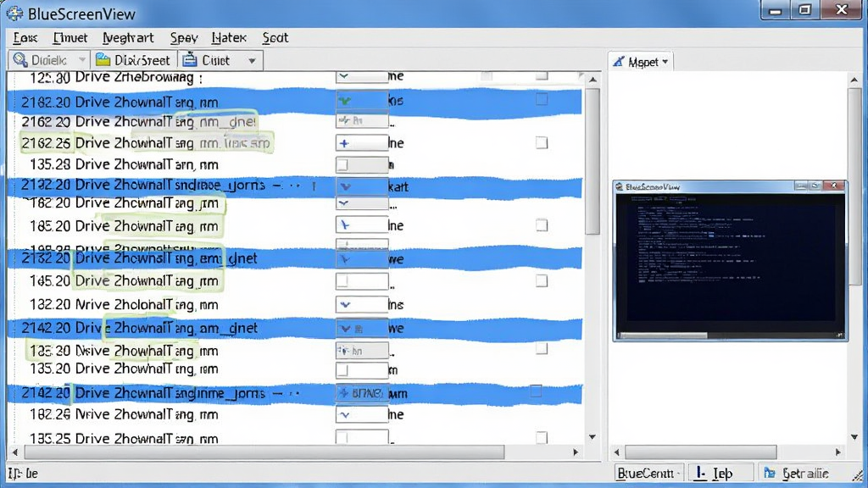
Task: Click the BlueScreenView preview thumbnail
Action: tap(730, 260)
